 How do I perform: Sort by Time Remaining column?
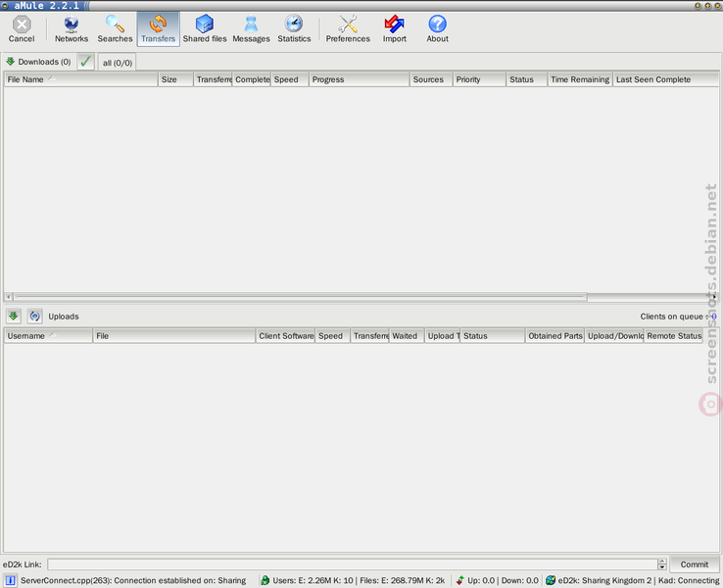(x=580, y=79)
